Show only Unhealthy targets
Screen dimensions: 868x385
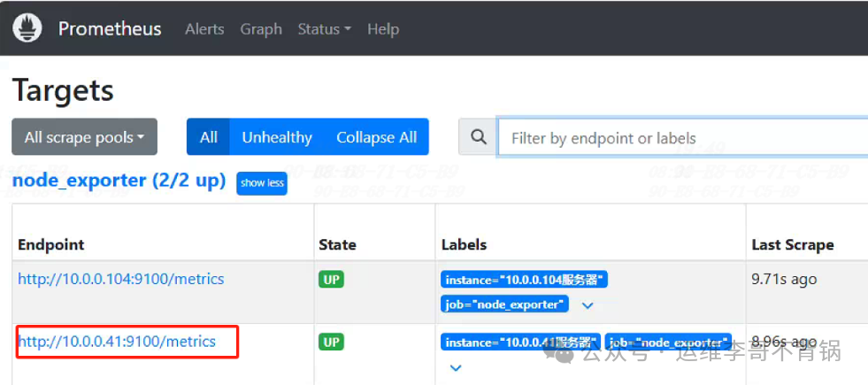coord(277,137)
